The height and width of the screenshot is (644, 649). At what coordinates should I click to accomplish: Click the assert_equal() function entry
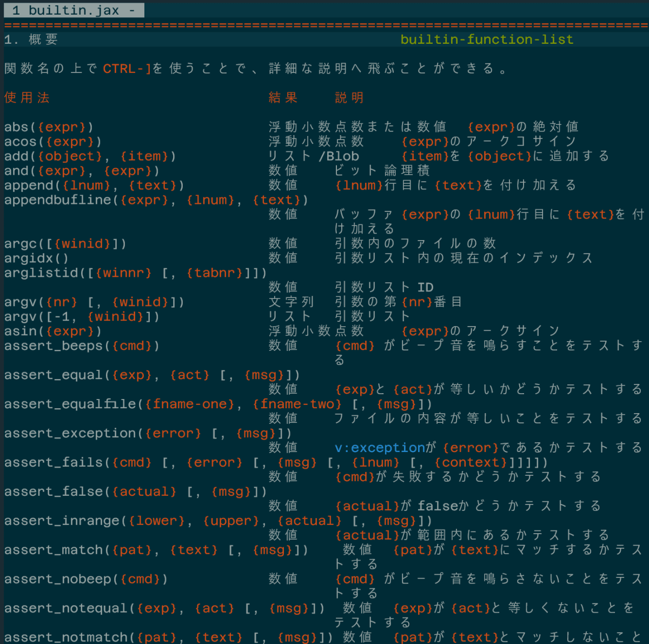tap(152, 375)
